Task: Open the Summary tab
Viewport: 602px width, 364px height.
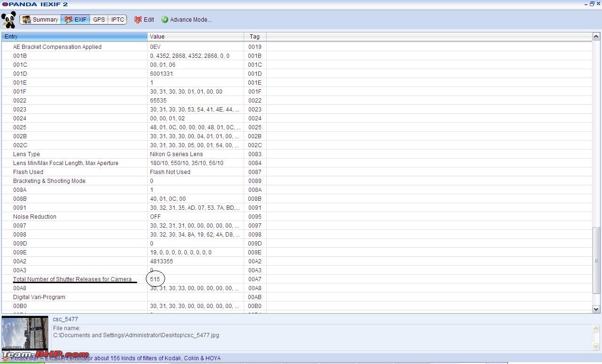Action: coord(40,20)
